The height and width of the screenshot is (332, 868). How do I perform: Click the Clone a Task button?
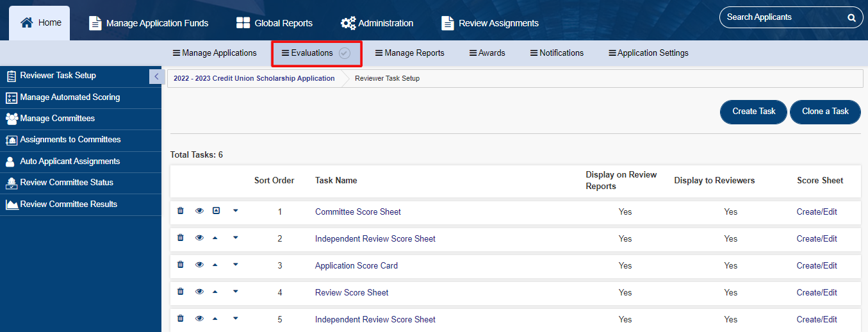tap(825, 112)
